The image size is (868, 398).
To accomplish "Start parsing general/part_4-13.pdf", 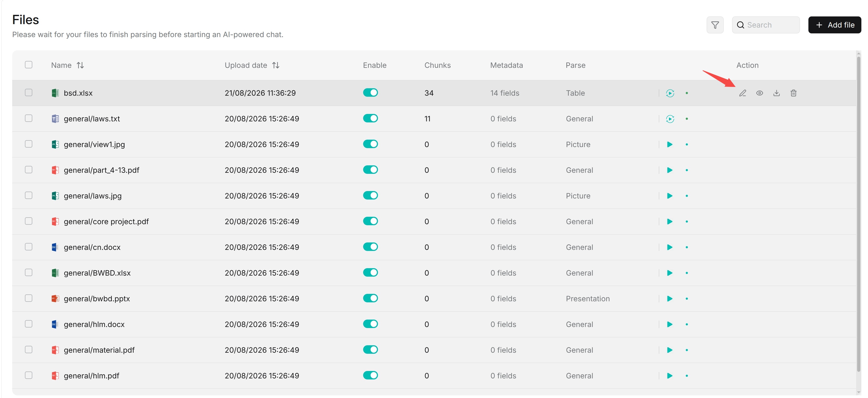I will click(x=670, y=170).
